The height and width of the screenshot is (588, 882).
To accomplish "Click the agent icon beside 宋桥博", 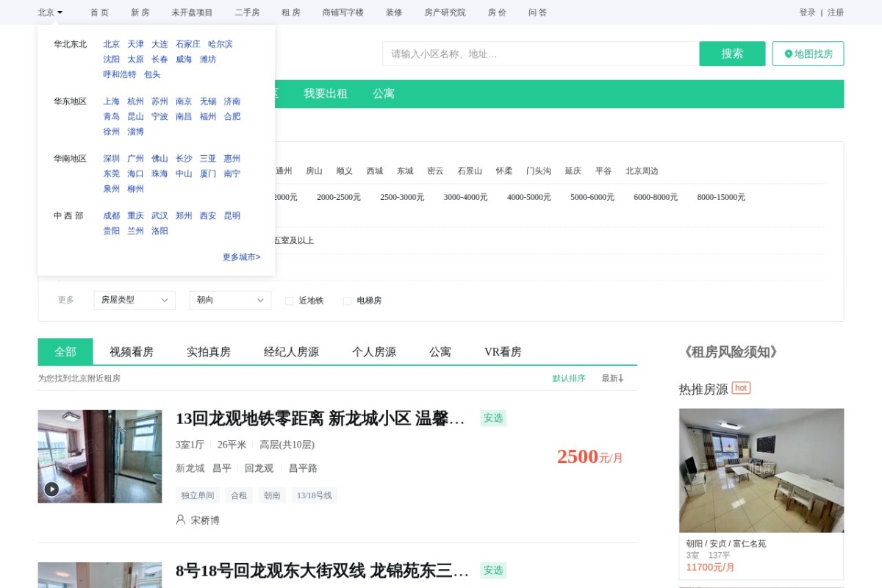I will tap(181, 520).
